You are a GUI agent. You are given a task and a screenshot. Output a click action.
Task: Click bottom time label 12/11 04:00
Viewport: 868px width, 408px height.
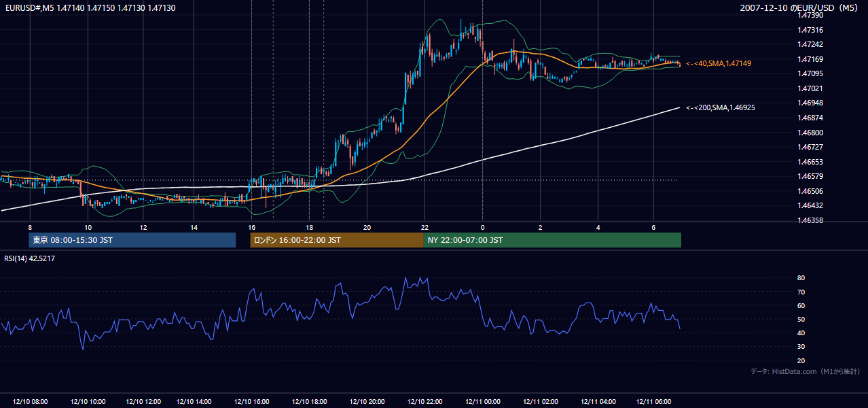(598, 402)
